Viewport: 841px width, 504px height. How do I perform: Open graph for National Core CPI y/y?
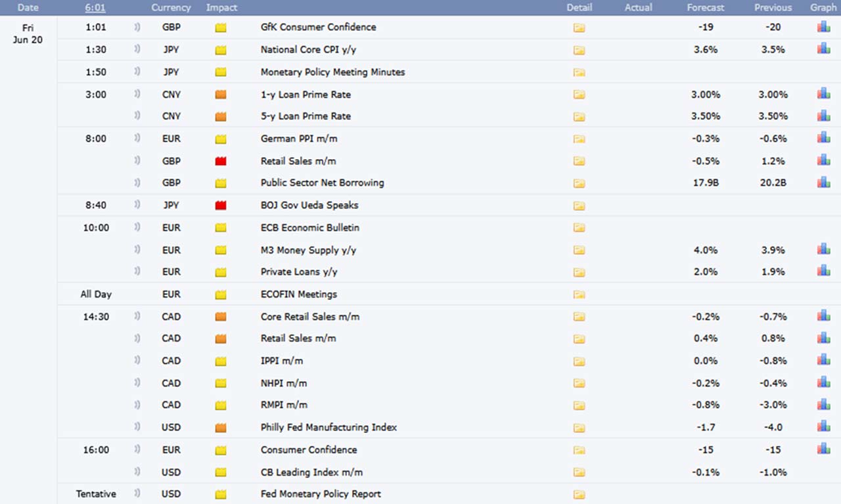pyautogui.click(x=823, y=49)
